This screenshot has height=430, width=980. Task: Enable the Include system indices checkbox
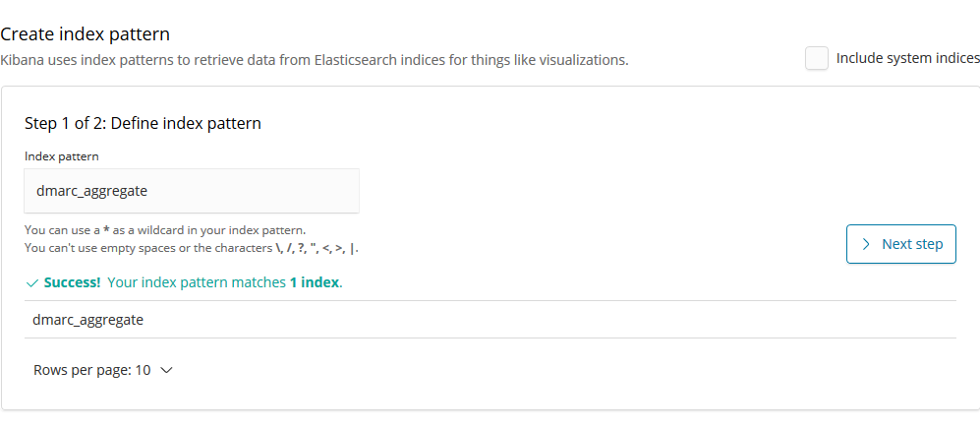click(816, 59)
